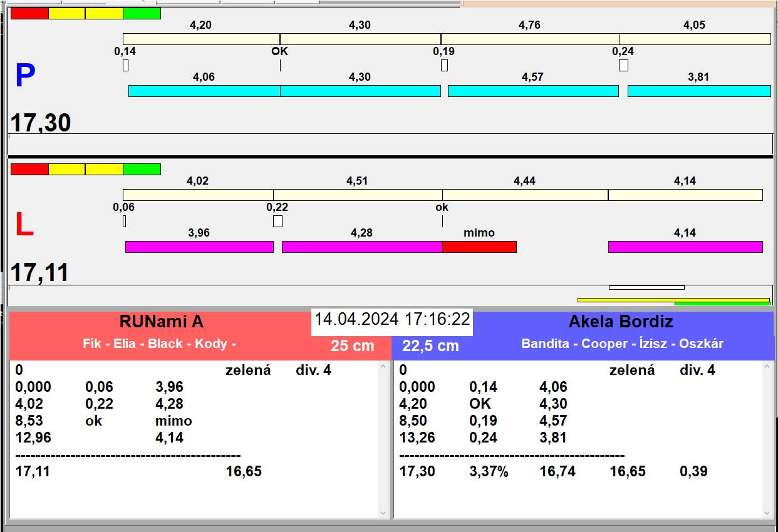Click the 22,5 cm jump height label
This screenshot has height=532, width=778.
[430, 345]
